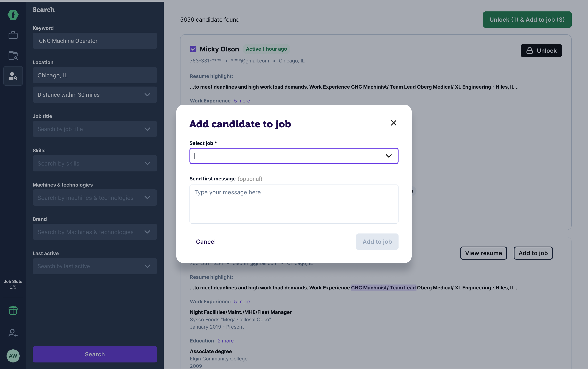
Task: Click the purple Search button
Action: [95, 354]
